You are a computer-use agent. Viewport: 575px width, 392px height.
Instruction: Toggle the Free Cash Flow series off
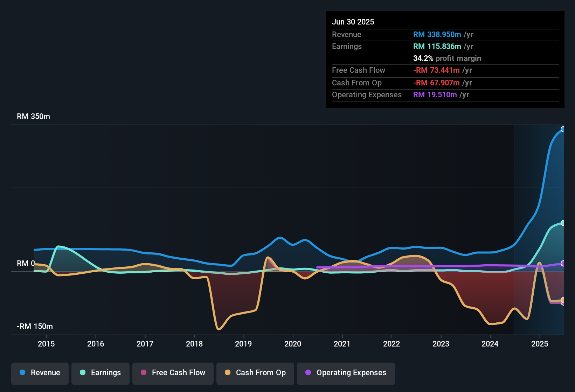(173, 373)
